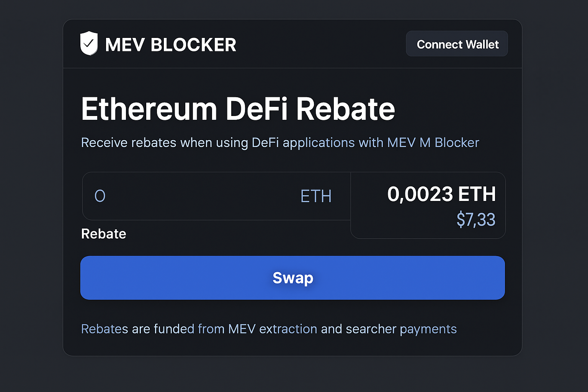
Task: Click Connect Wallet
Action: 457,44
